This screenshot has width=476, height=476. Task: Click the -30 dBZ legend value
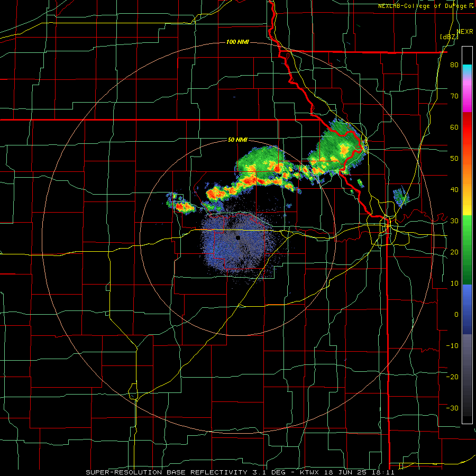click(452, 408)
